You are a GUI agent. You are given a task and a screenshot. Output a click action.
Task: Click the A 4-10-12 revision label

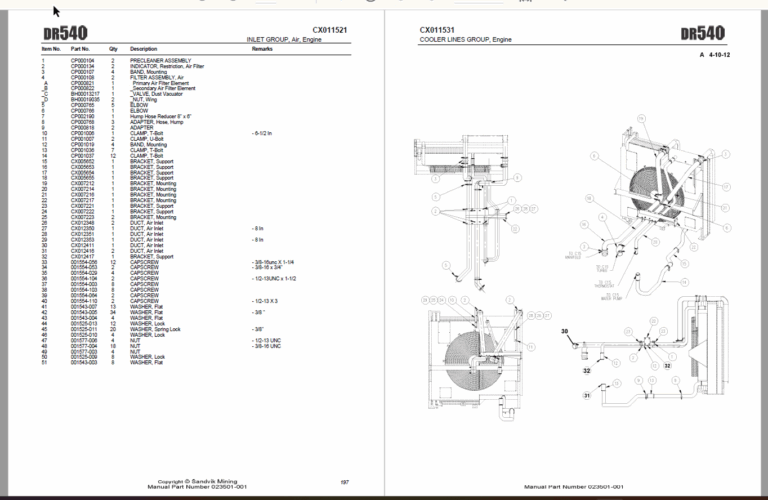pyautogui.click(x=715, y=55)
